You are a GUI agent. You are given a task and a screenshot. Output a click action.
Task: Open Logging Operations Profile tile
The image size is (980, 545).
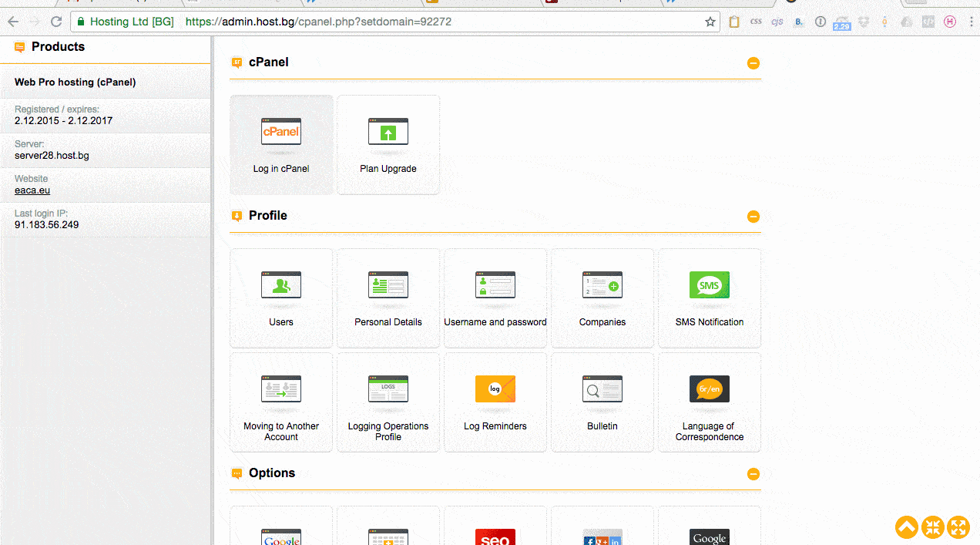[388, 402]
